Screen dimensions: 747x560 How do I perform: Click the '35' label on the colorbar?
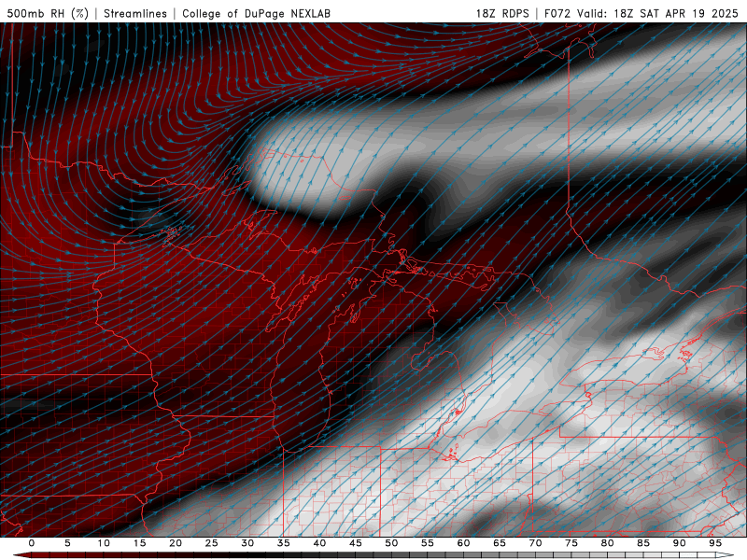[284, 543]
